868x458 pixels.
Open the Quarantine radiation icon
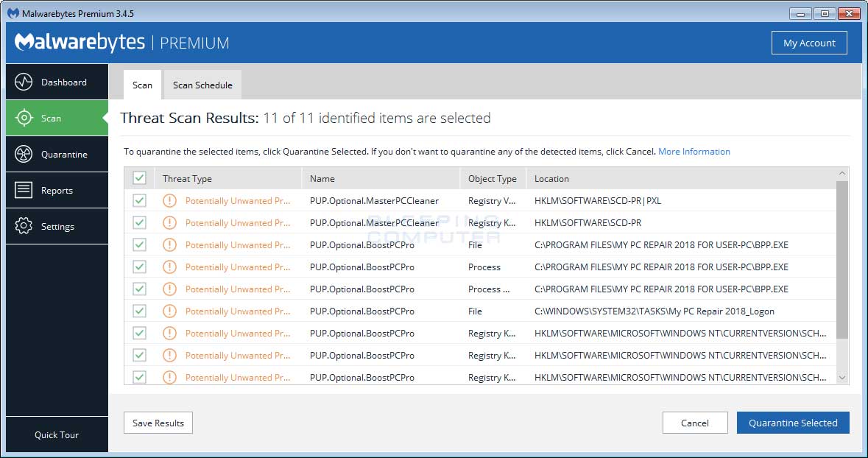tap(24, 154)
